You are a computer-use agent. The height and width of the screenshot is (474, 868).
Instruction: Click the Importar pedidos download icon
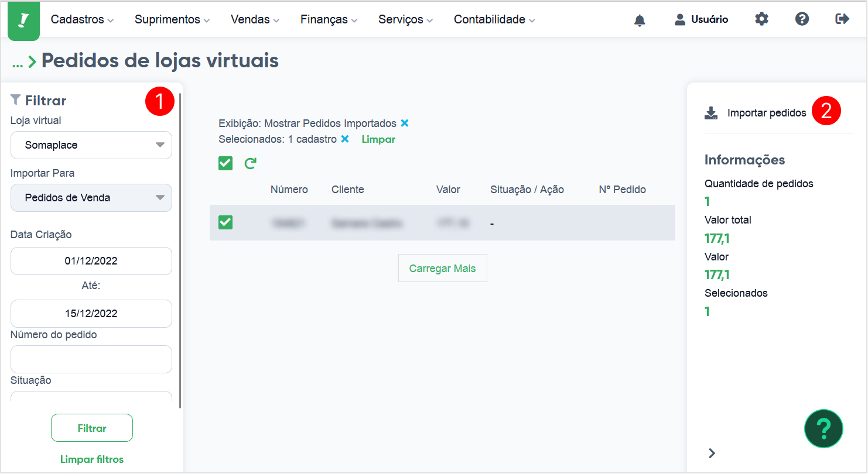click(x=711, y=113)
